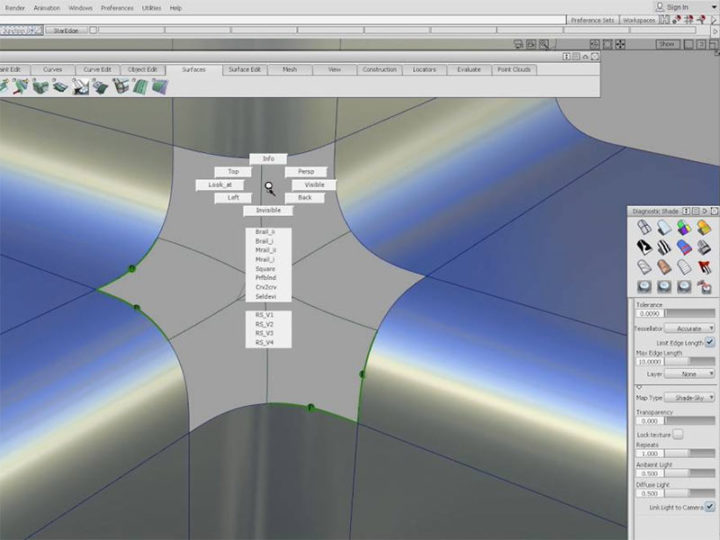The image size is (720, 540).
Task: Click the Sign In button
Action: click(x=677, y=7)
